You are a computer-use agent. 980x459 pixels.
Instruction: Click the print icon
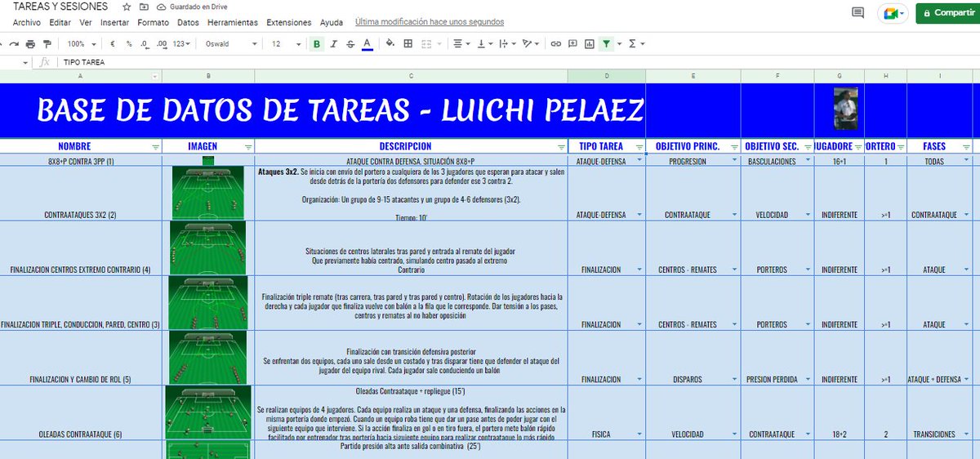click(x=31, y=43)
